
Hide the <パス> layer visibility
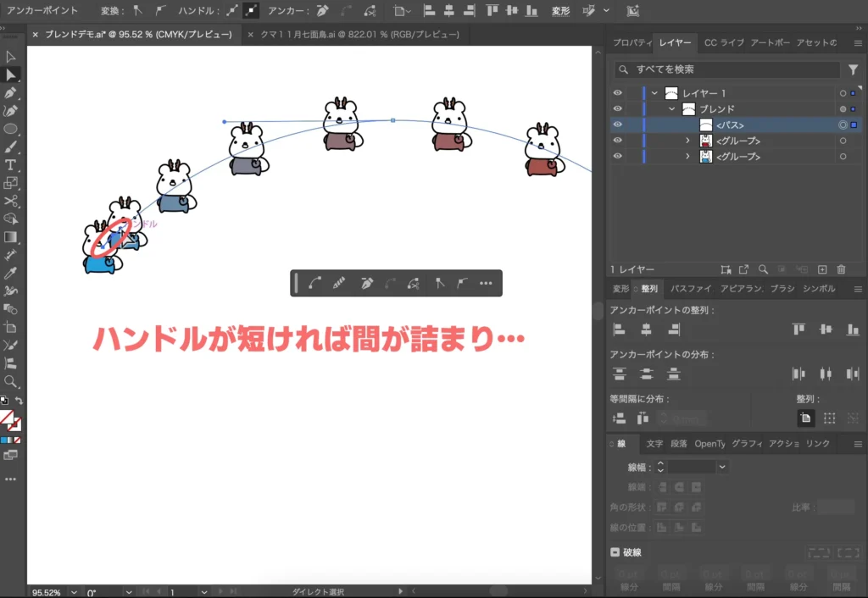pyautogui.click(x=617, y=125)
